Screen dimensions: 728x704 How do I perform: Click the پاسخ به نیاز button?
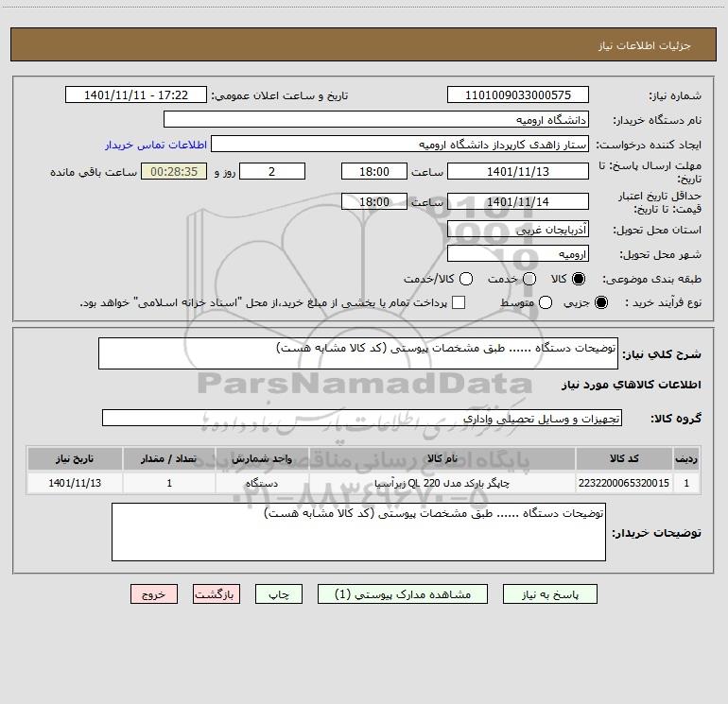pyautogui.click(x=550, y=594)
